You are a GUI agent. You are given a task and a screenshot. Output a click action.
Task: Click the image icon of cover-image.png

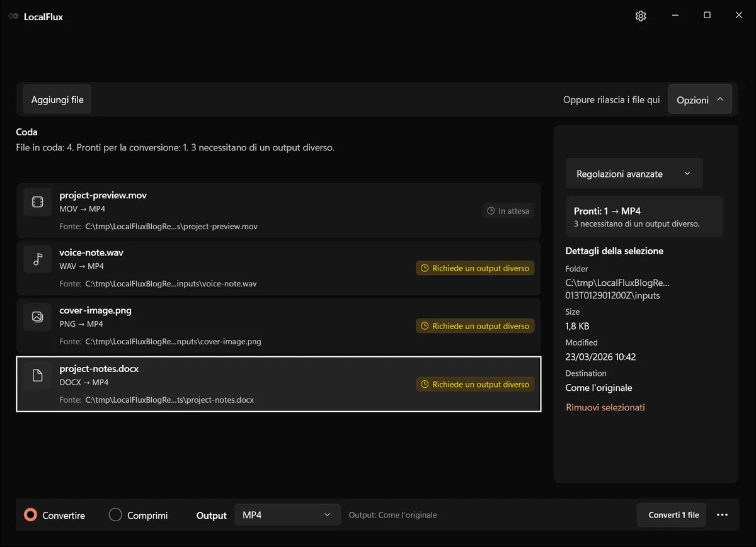[37, 317]
